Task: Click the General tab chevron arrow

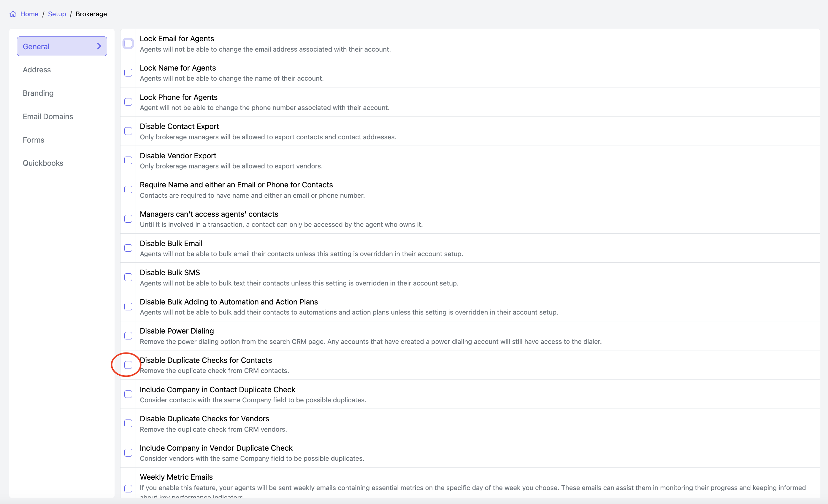Action: [x=99, y=46]
